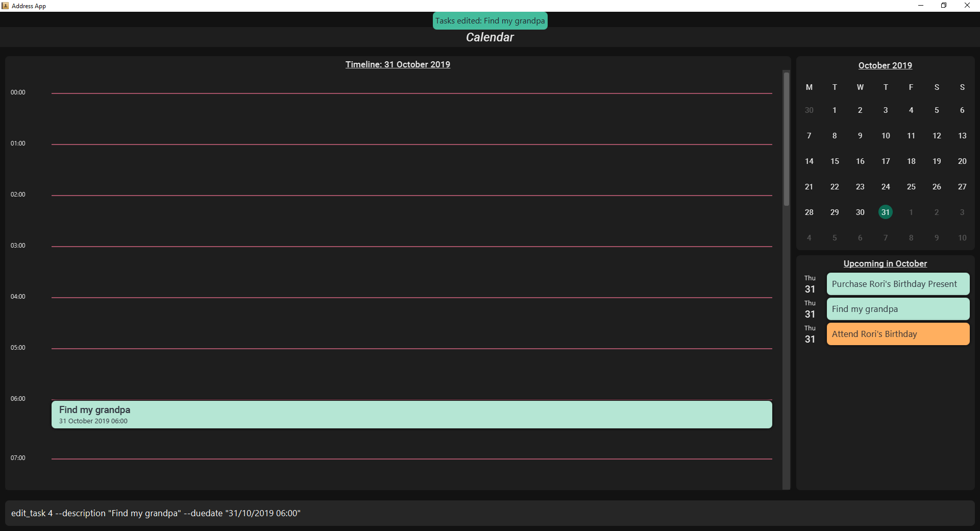Click the 'October 2019' calendar heading
Image resolution: width=980 pixels, height=531 pixels.
tap(885, 65)
